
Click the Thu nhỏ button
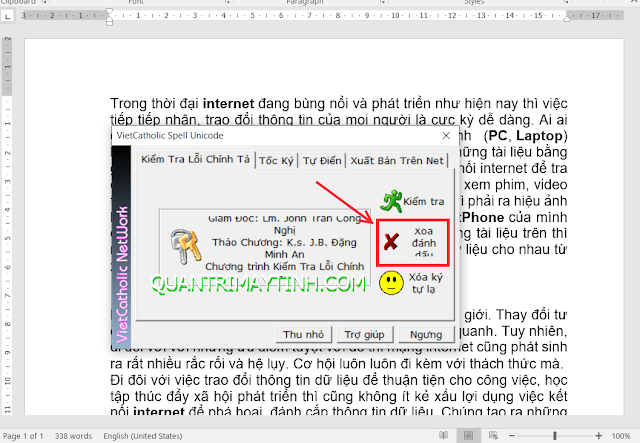[303, 334]
